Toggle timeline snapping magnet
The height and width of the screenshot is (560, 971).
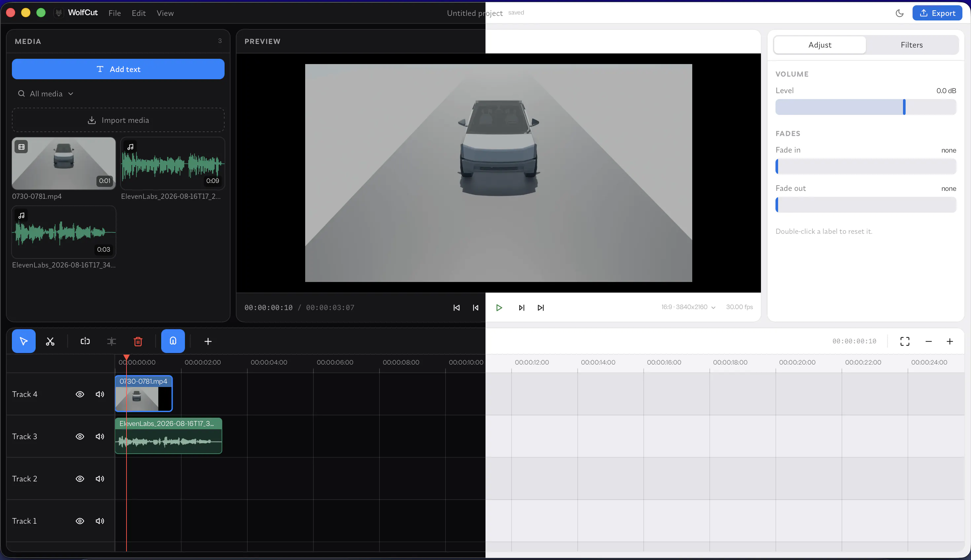(173, 341)
